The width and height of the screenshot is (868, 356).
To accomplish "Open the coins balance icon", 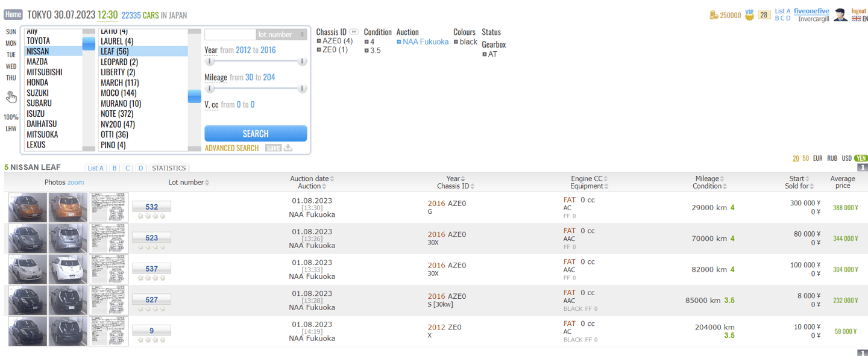I will point(714,15).
